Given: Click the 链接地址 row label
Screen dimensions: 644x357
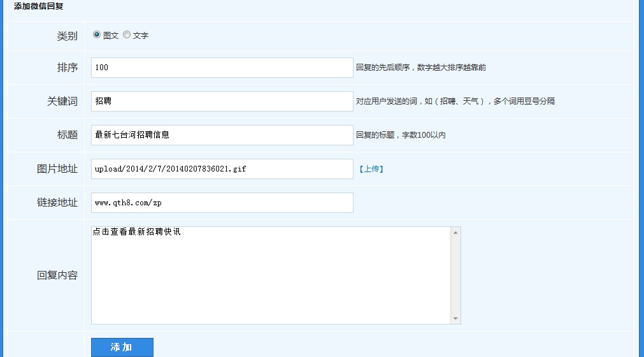Looking at the screenshot, I should tap(57, 203).
